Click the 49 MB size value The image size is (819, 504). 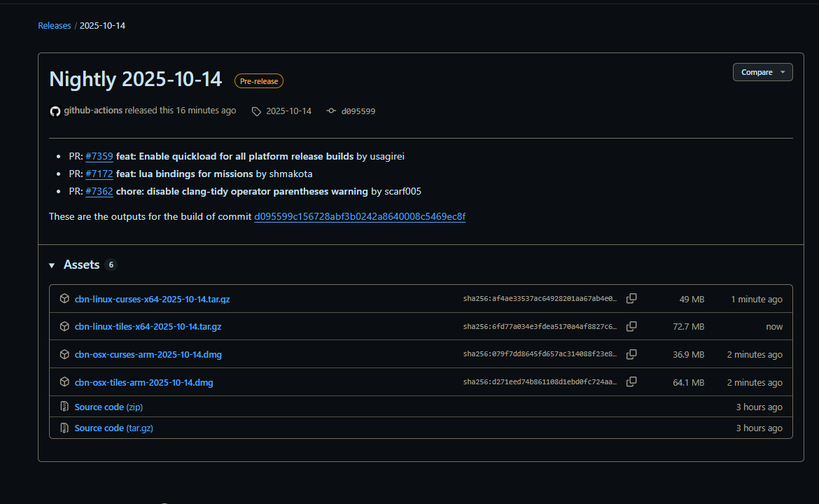tap(692, 300)
